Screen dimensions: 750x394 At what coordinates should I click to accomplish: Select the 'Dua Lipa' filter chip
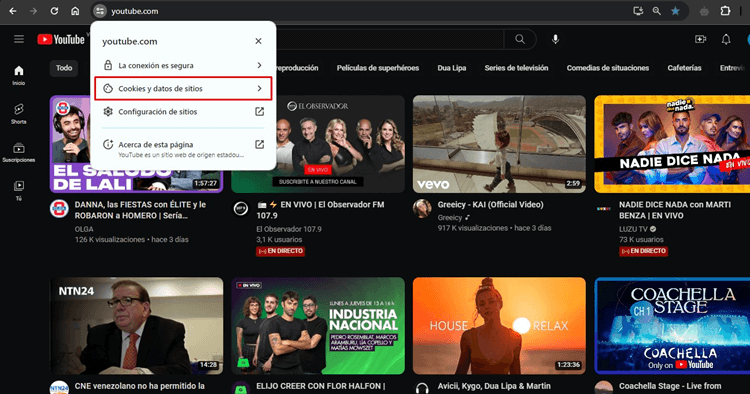click(x=452, y=68)
